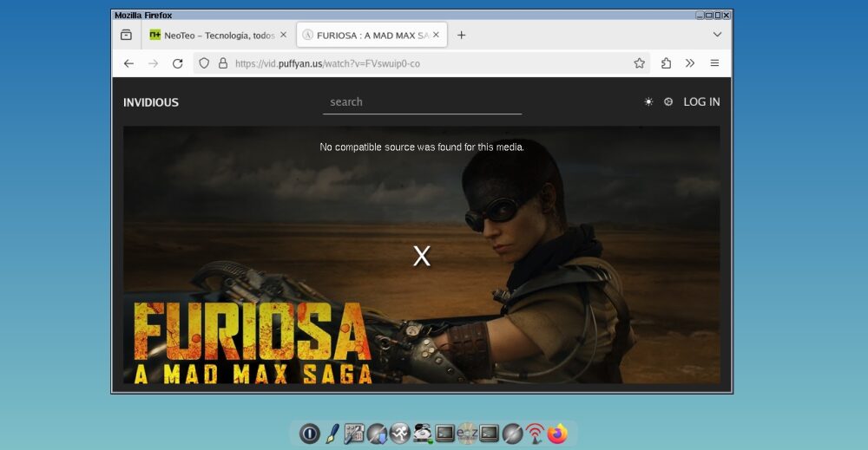Reload the current page

(x=178, y=63)
